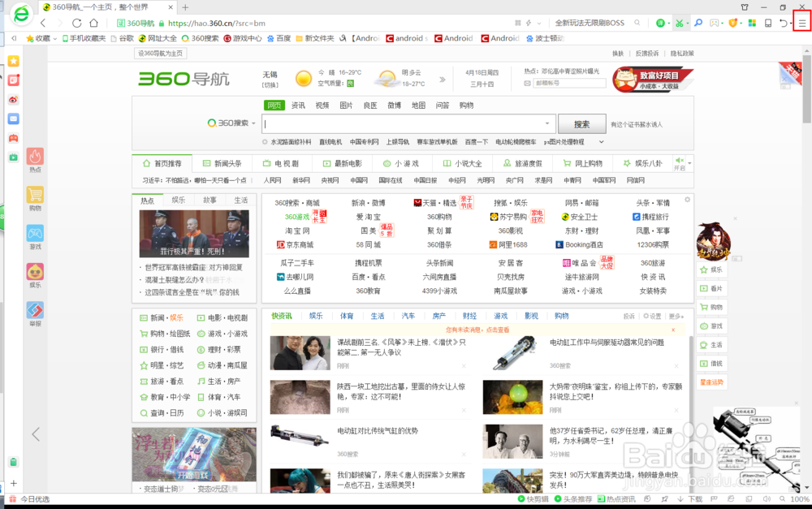Open the 收藏 favorites dropdown
812x509 pixels.
[x=41, y=38]
